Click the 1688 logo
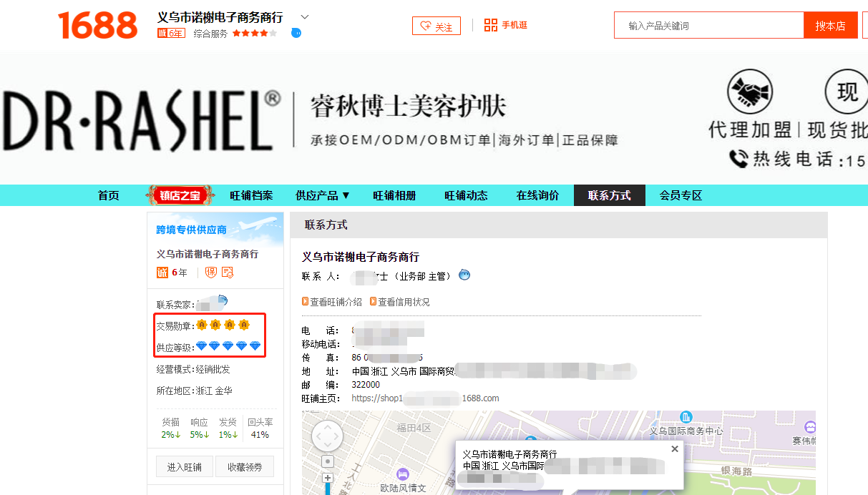868x495 pixels. coord(97,25)
